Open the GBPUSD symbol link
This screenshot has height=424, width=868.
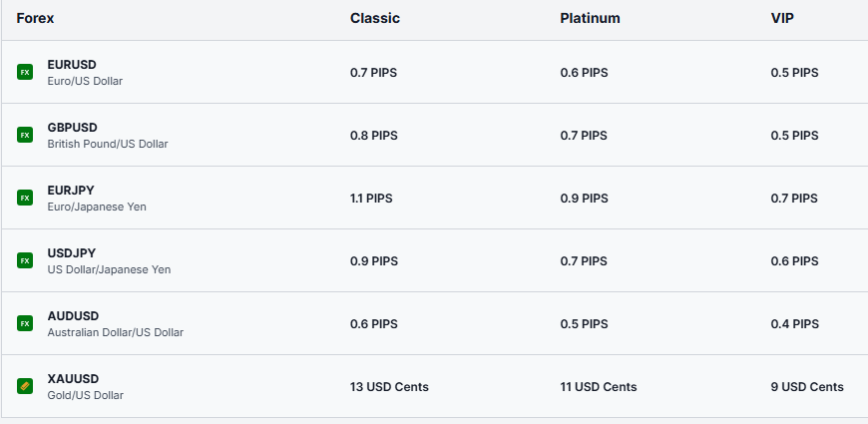point(72,128)
